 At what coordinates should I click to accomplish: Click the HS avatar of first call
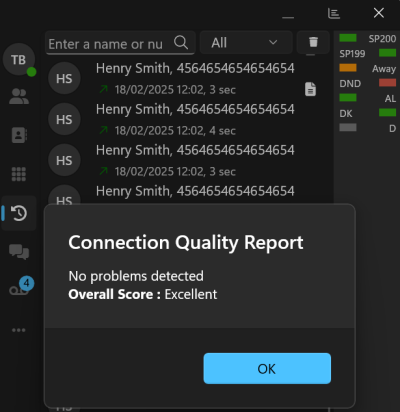pyautogui.click(x=64, y=78)
